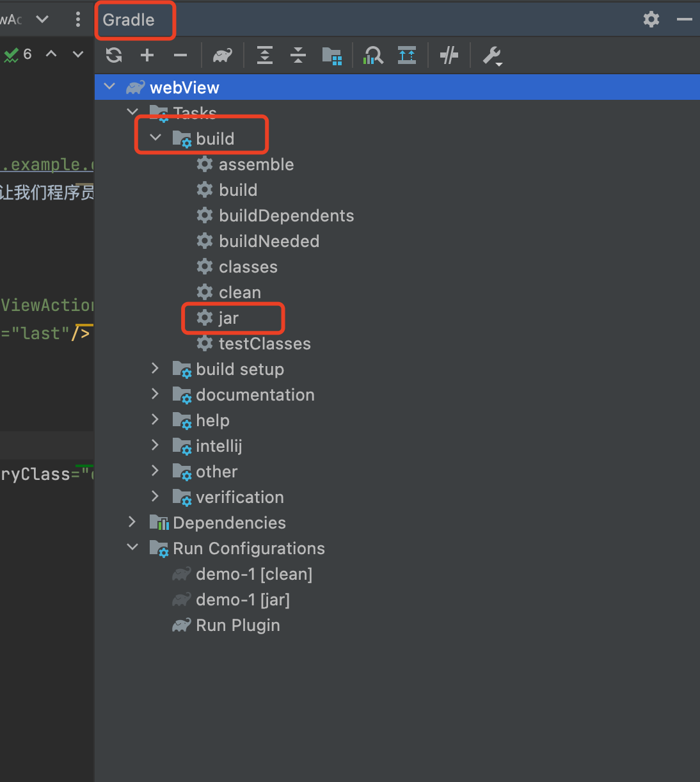Expand the Dependencies node
This screenshot has width=700, height=782.
pos(132,522)
